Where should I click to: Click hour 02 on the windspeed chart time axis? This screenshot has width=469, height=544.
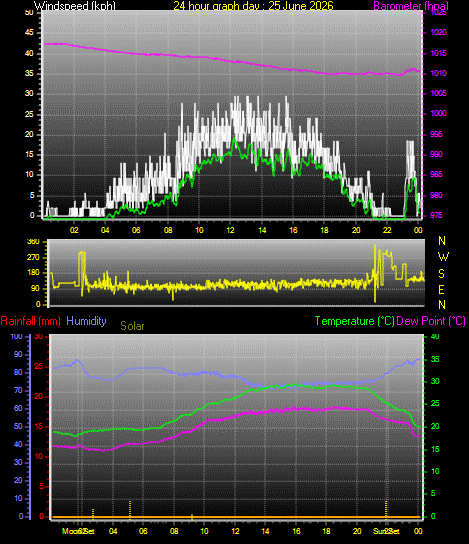tap(74, 230)
